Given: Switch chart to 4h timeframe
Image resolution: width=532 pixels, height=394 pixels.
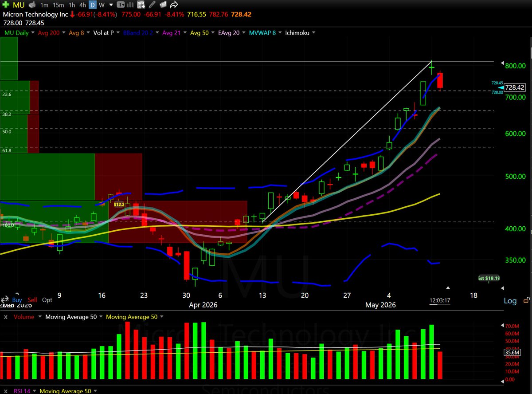Looking at the screenshot, I should pos(83,5).
